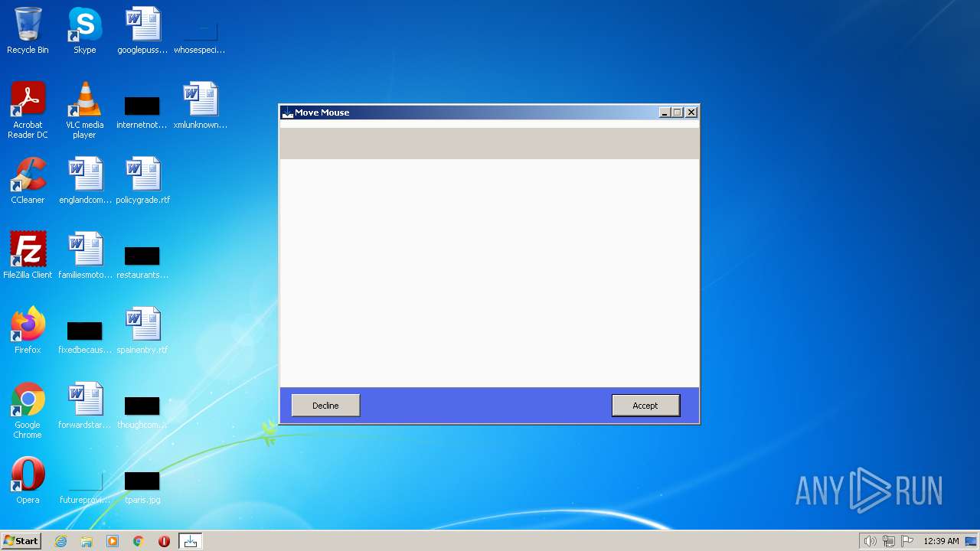The image size is (980, 551).
Task: Select the futureprovi desktop file
Action: click(85, 487)
